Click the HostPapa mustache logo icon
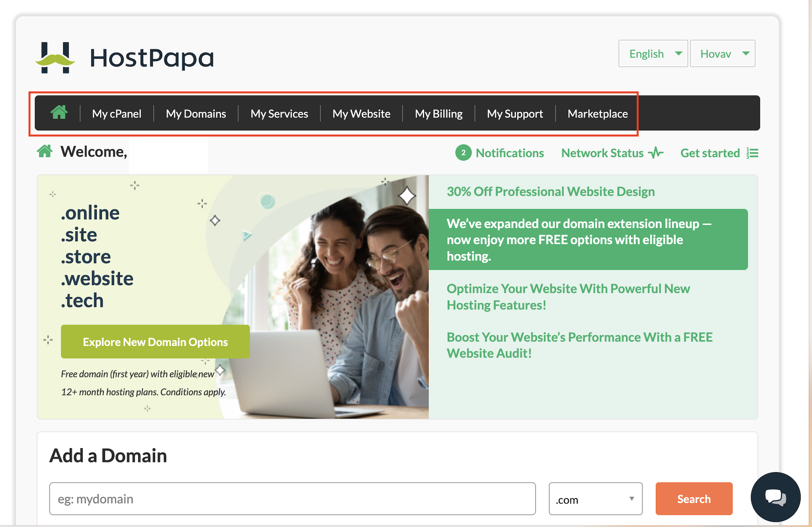The height and width of the screenshot is (527, 812). coord(55,58)
